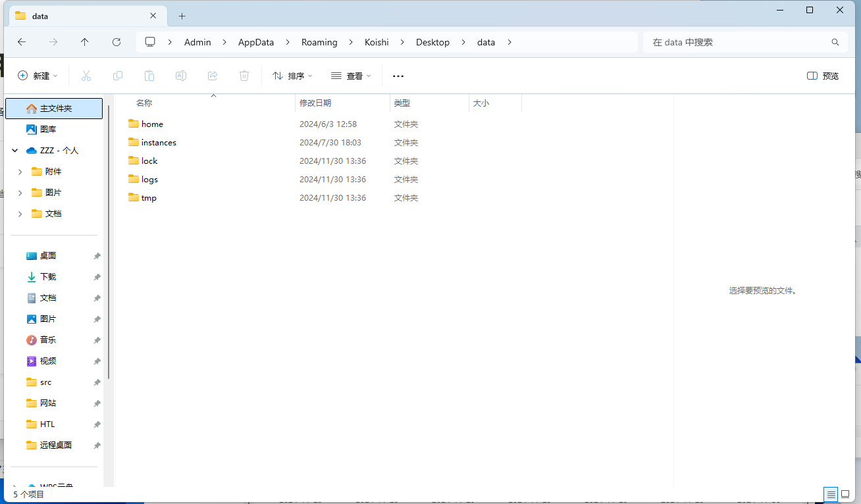Toggle the Preview pane button
The width and height of the screenshot is (861, 504).
[823, 76]
